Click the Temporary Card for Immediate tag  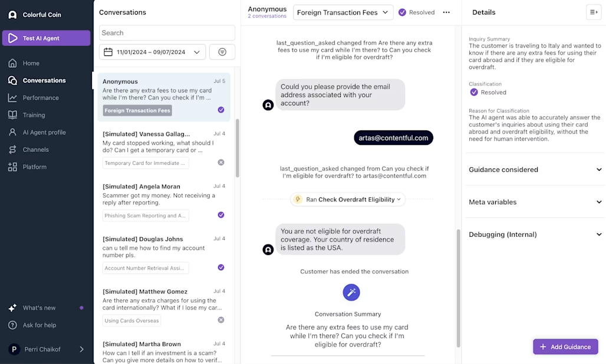(x=146, y=163)
